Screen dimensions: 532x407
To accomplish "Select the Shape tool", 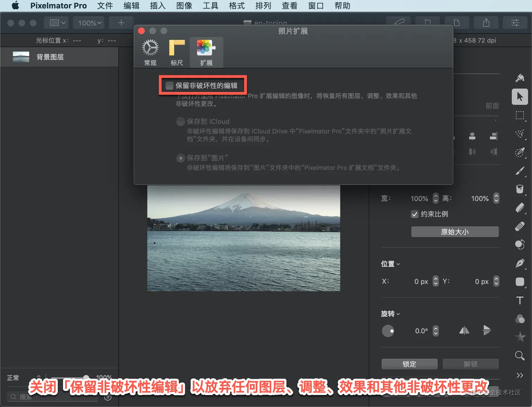I will coord(520,282).
